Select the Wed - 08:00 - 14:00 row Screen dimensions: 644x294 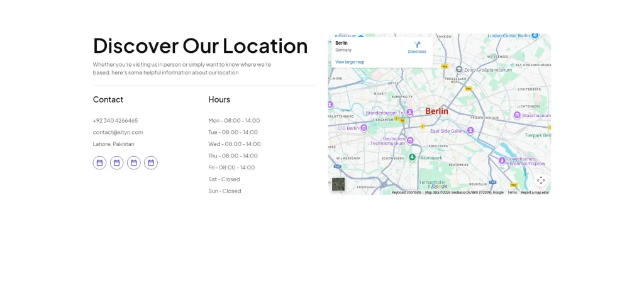(235, 144)
